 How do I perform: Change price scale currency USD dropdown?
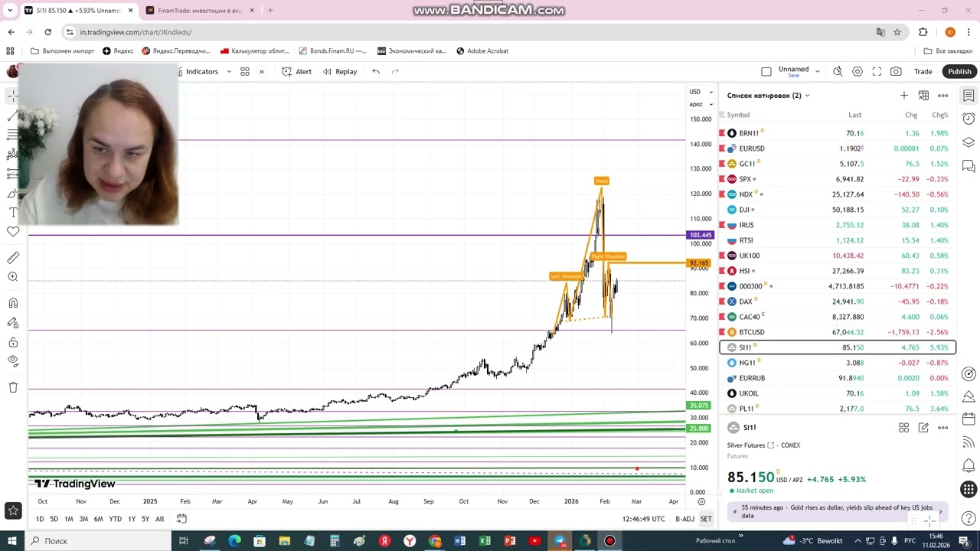click(x=701, y=92)
